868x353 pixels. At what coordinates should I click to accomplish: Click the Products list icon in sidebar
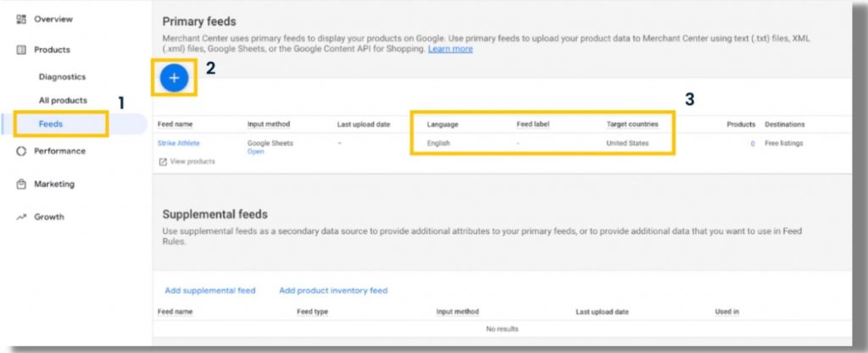[21, 50]
